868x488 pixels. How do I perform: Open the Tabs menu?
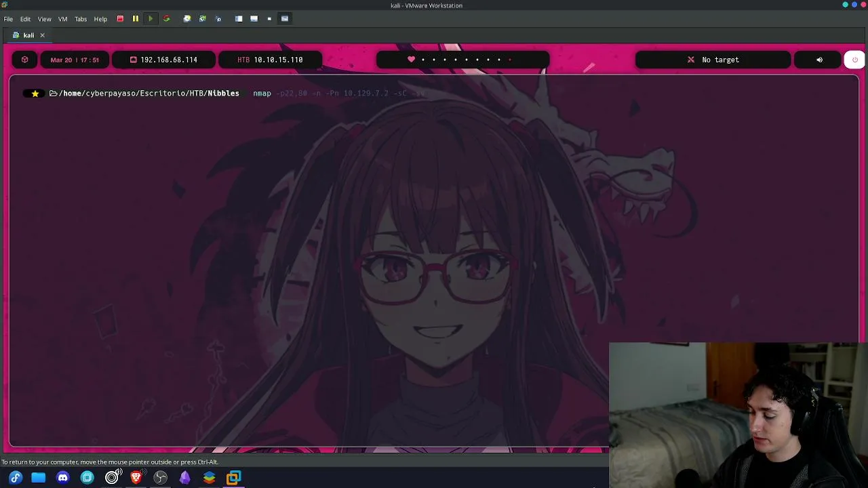tap(81, 19)
